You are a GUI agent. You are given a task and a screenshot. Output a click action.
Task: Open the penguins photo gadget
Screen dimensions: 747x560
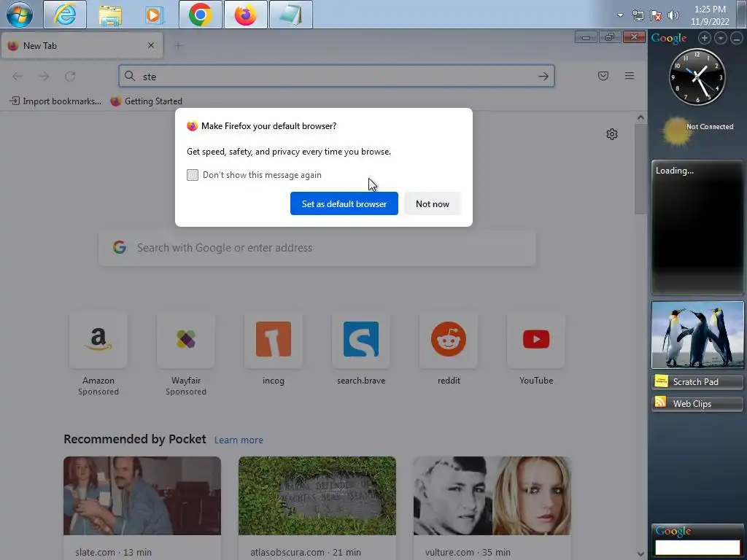[697, 335]
